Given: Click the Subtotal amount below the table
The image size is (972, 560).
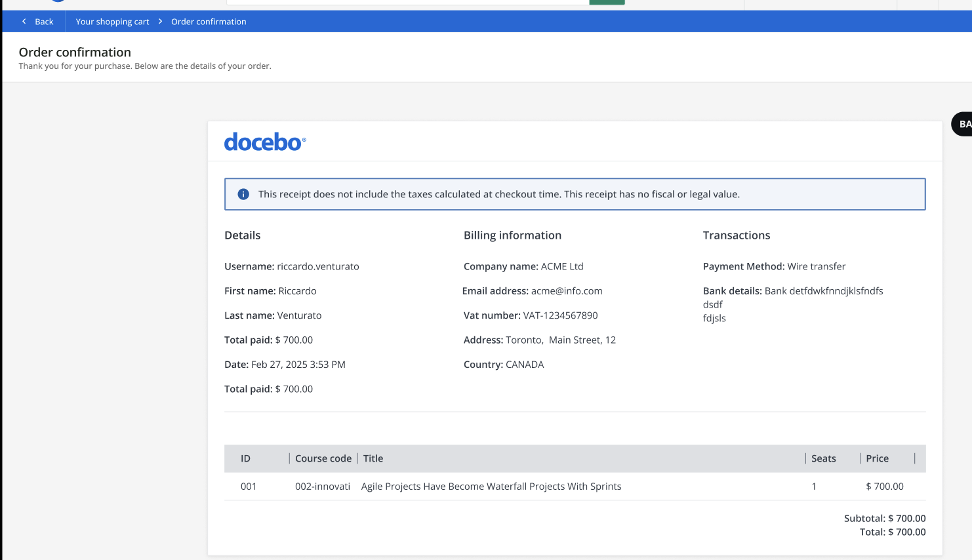Looking at the screenshot, I should [x=906, y=518].
